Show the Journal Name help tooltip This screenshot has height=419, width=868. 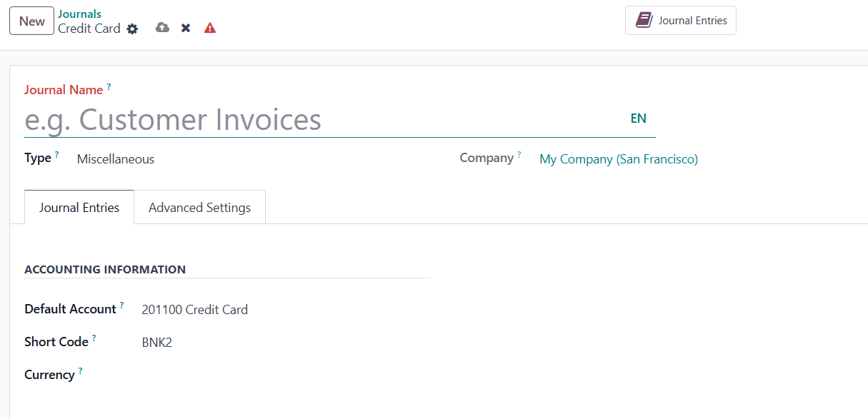109,86
